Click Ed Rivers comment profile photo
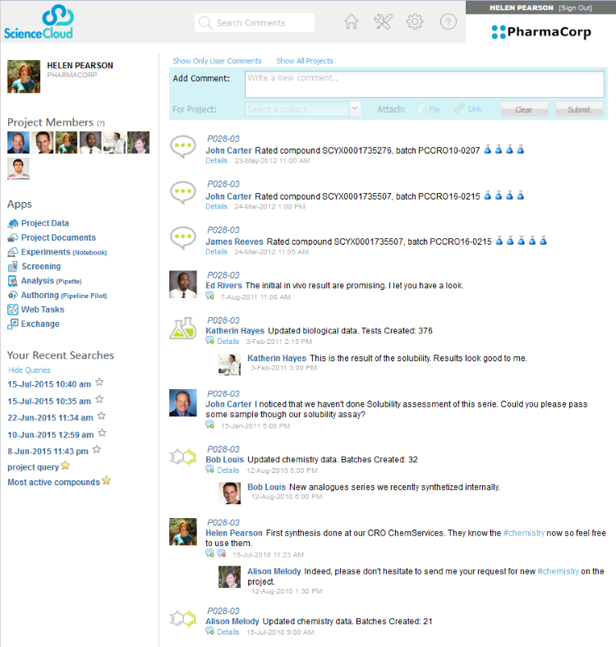 (x=183, y=284)
